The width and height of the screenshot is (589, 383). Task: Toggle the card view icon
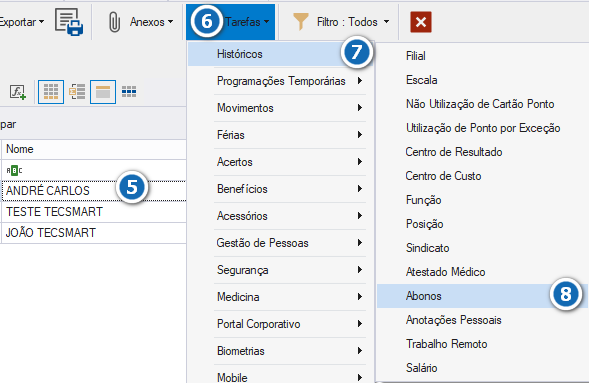click(x=103, y=92)
